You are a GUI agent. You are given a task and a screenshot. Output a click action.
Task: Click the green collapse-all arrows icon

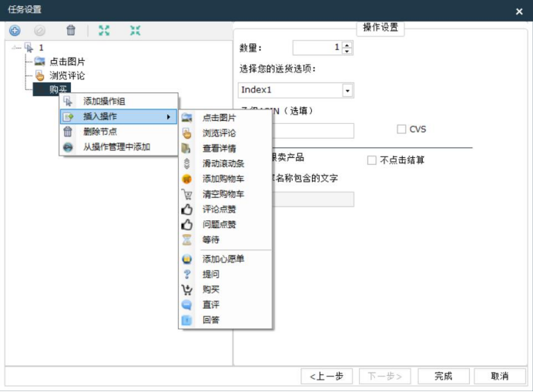(136, 31)
